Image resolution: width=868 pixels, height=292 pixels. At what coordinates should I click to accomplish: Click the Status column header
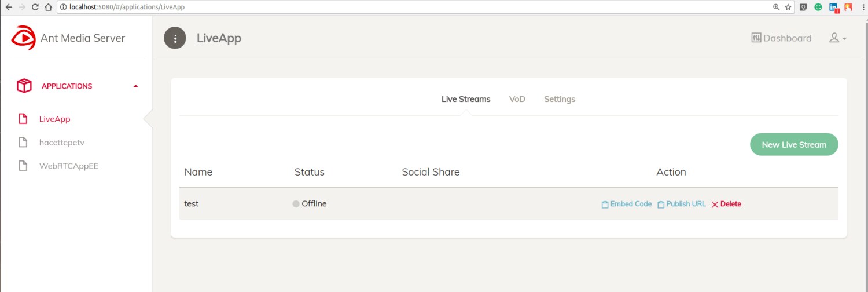(310, 172)
